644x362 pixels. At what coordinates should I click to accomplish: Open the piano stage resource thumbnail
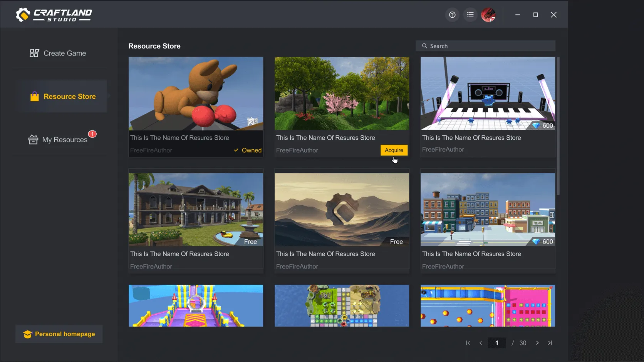pyautogui.click(x=488, y=93)
